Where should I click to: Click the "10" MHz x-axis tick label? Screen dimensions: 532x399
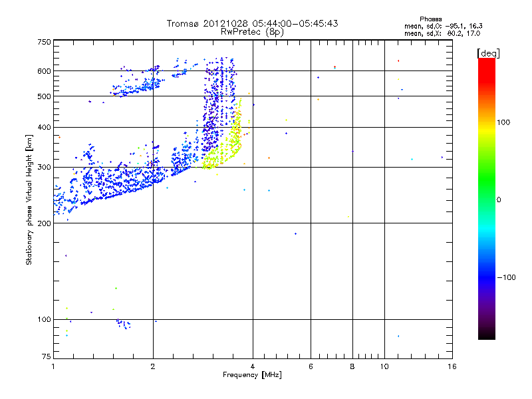pyautogui.click(x=384, y=366)
